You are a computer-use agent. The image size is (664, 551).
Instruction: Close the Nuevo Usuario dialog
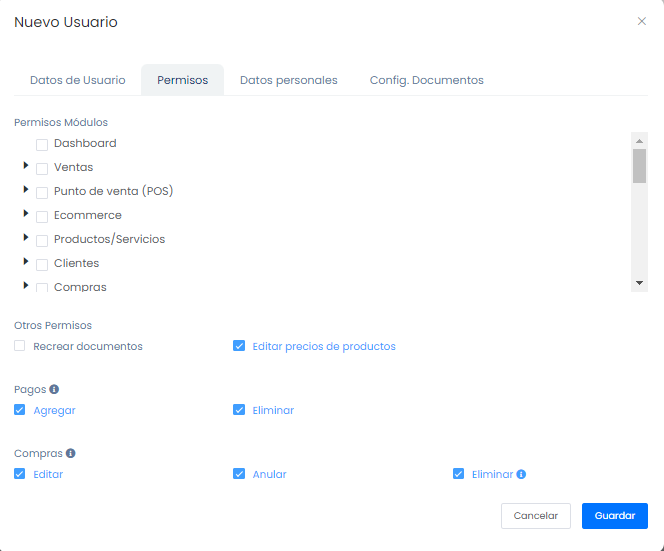point(642,21)
